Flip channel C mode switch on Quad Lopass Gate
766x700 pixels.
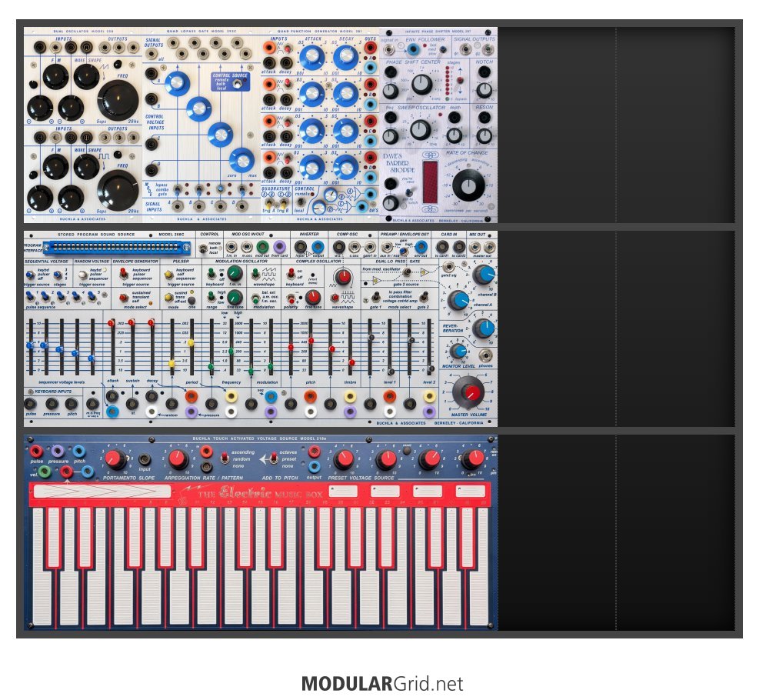click(x=221, y=189)
